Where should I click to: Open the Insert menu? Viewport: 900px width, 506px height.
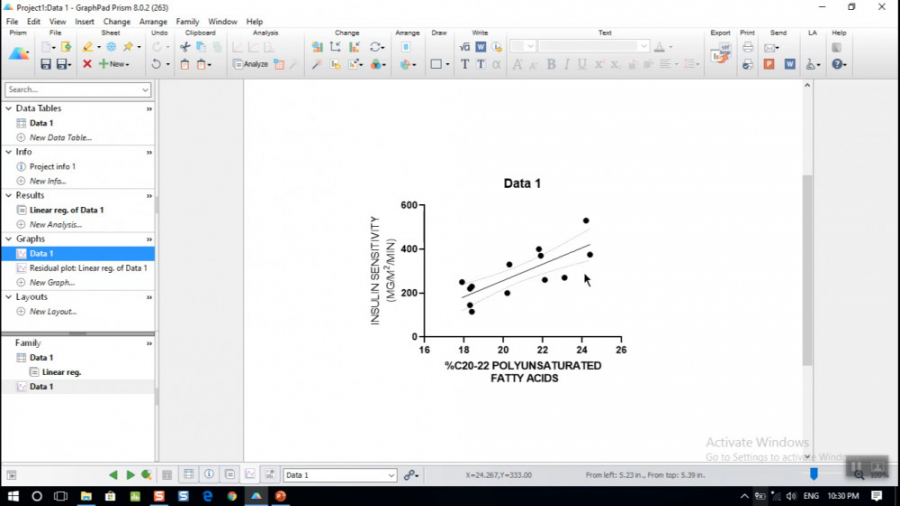tap(84, 22)
